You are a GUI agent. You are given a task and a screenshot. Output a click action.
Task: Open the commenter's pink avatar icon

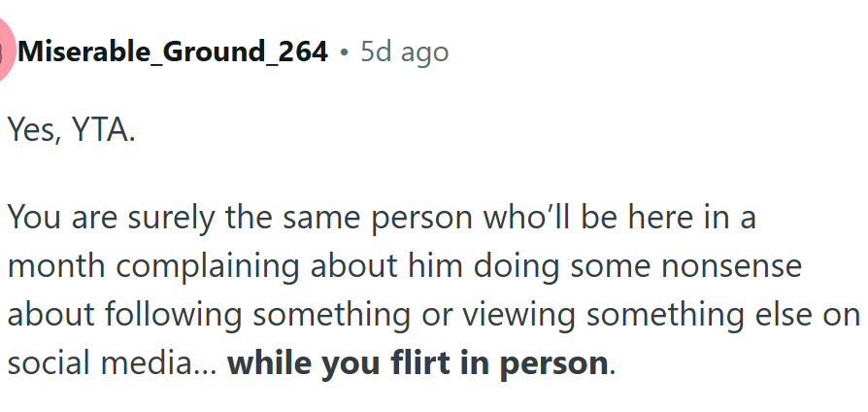tap(6, 51)
